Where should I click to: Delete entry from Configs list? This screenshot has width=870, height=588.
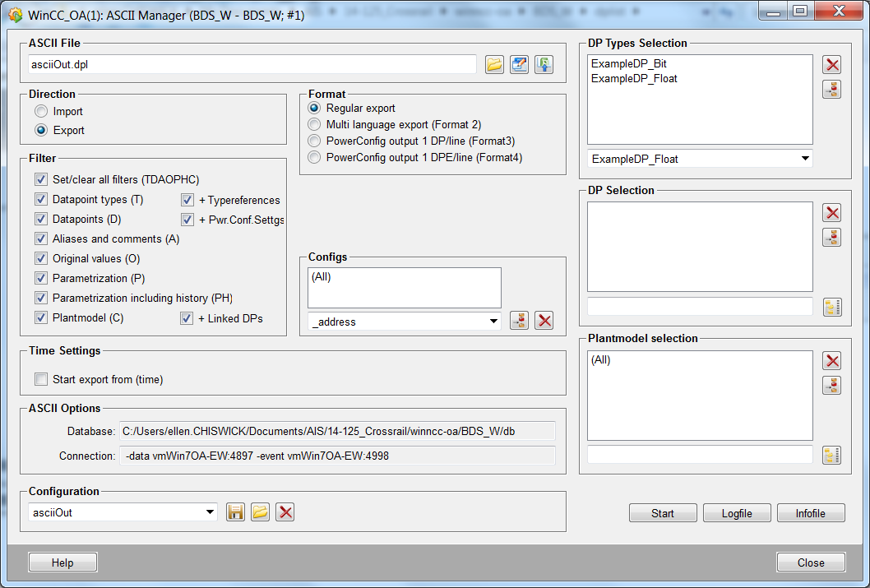click(544, 322)
